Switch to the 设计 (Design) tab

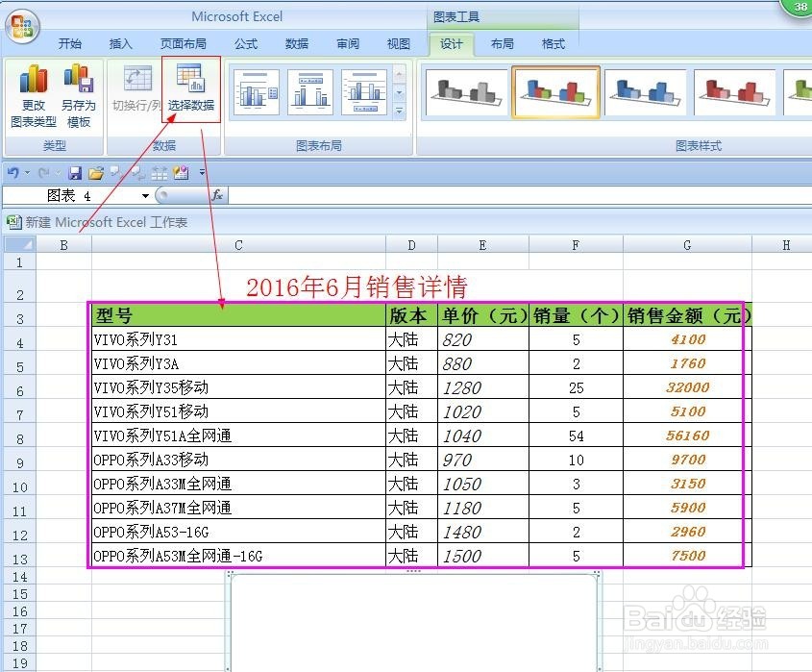click(x=452, y=44)
